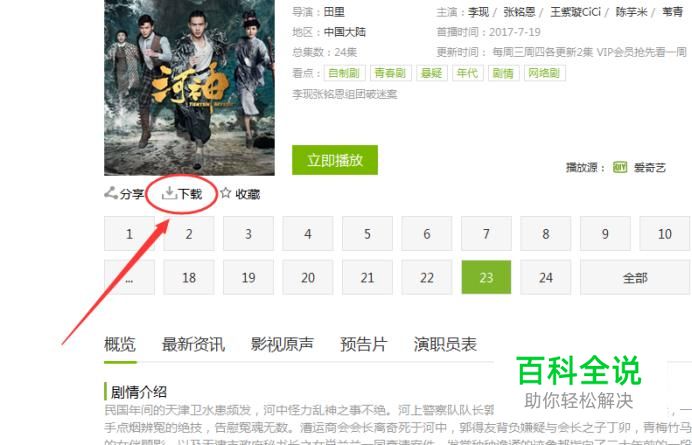
Task: Click the iQiyi source icon beside 爱奇艺
Action: pos(620,167)
